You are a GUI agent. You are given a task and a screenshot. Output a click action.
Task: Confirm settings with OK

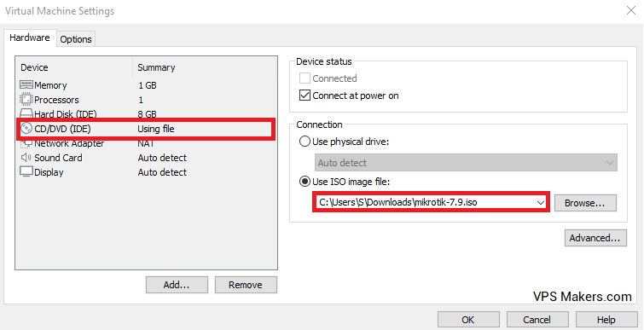468,320
